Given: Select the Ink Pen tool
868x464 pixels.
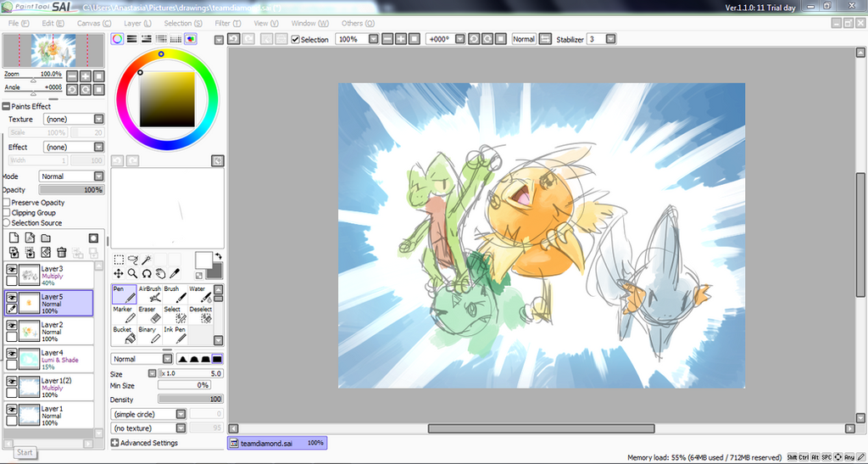Looking at the screenshot, I should coord(175,335).
